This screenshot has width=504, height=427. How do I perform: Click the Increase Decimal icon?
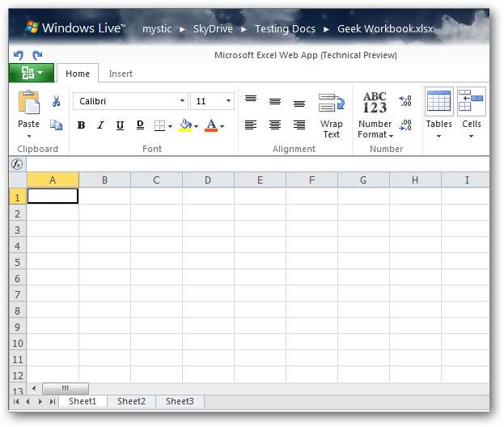point(405,101)
